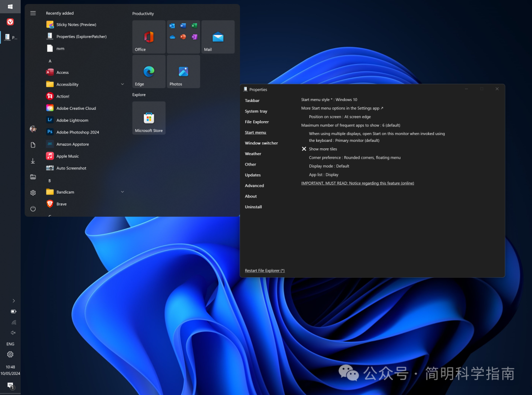Open Brave browser from app list
The height and width of the screenshot is (395, 532).
pyautogui.click(x=62, y=204)
